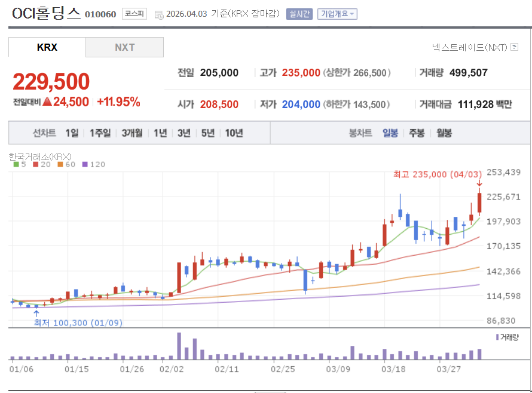This screenshot has width=532, height=393.
Task: Click the purple 120-day moving average swatch
Action: click(85, 164)
